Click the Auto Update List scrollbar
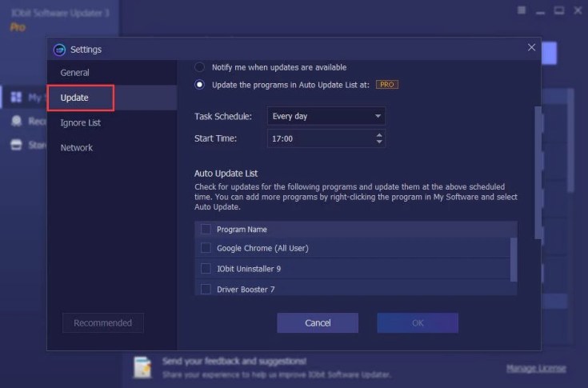This screenshot has width=588, height=388. click(514, 259)
